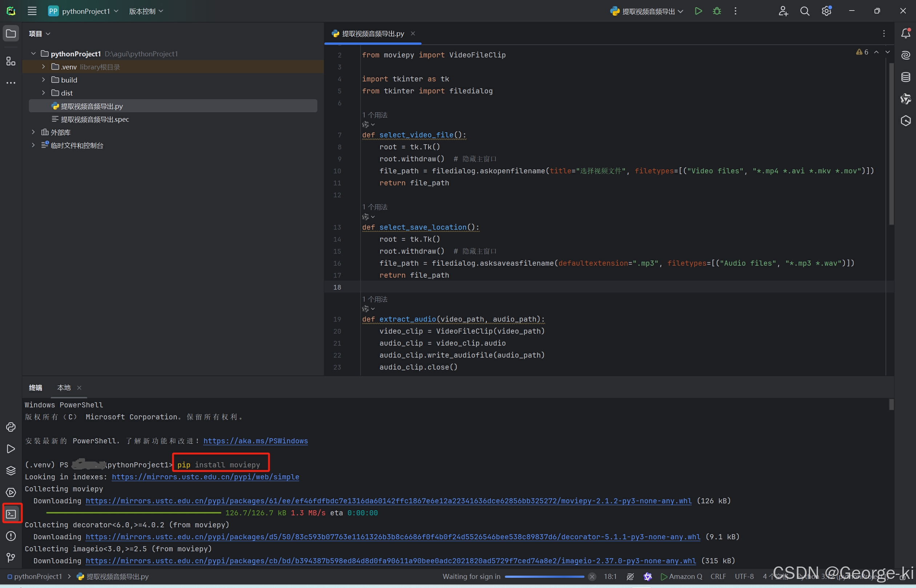Click the Run configuration play button

pyautogui.click(x=698, y=11)
